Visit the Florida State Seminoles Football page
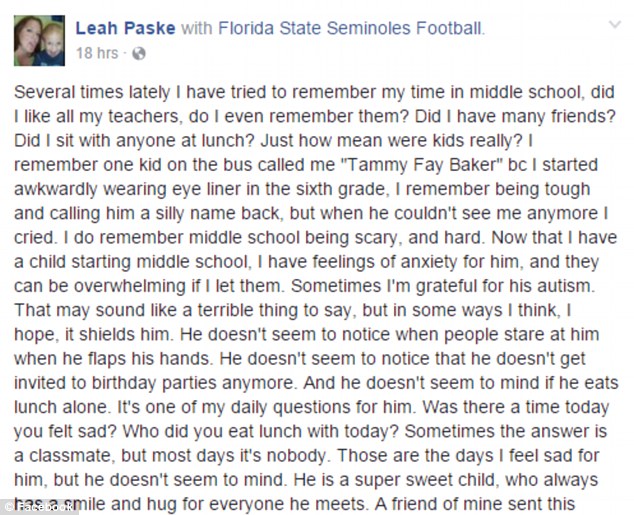Image resolution: width=634 pixels, height=515 pixels. click(x=350, y=28)
